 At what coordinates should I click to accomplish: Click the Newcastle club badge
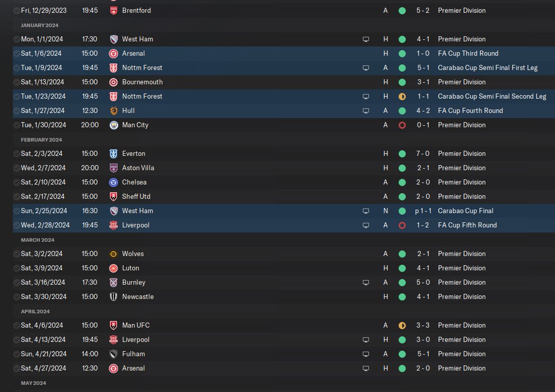(113, 297)
